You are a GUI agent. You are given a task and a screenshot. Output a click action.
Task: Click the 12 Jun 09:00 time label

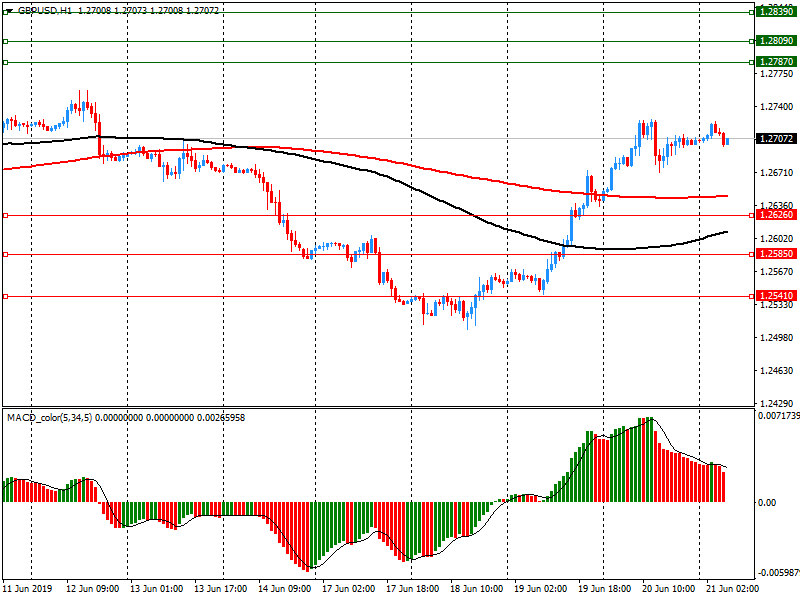coord(92,589)
